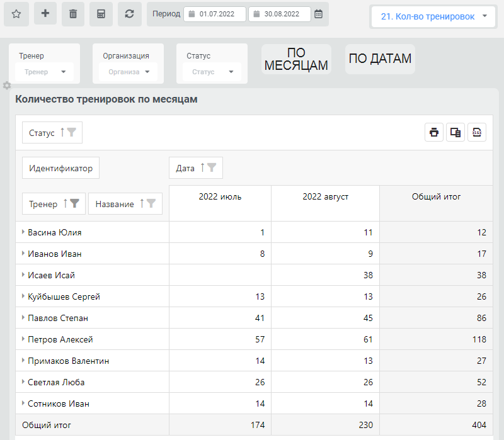Viewport: 504px width, 440px height.
Task: Click the '2022 август' column header
Action: tap(325, 203)
